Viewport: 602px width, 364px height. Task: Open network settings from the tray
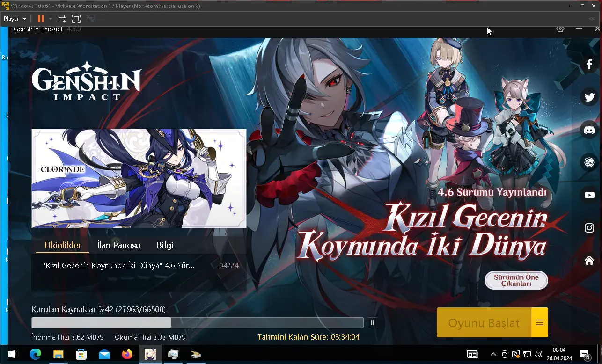tap(527, 354)
